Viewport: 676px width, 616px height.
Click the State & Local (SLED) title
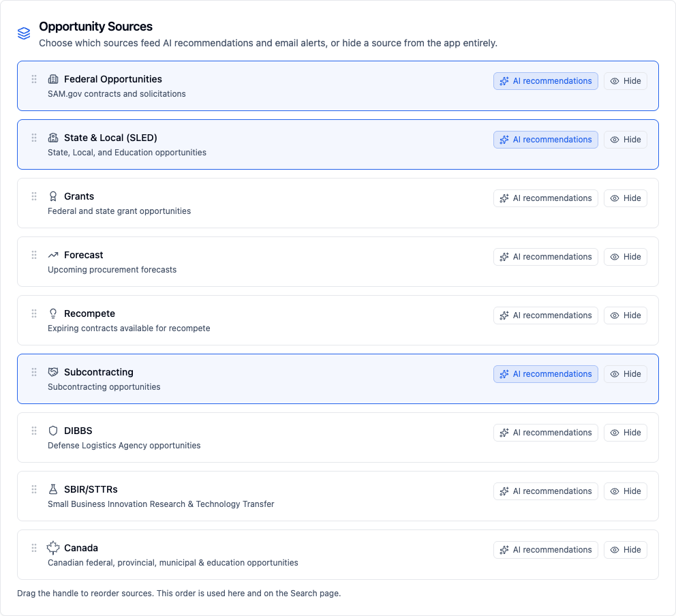point(111,138)
